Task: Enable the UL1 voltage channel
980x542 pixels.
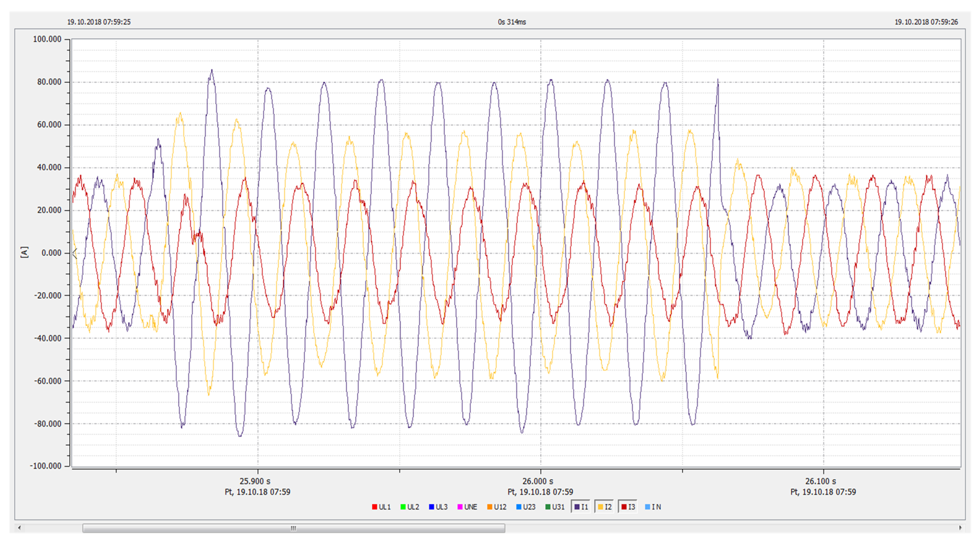Action: point(381,507)
